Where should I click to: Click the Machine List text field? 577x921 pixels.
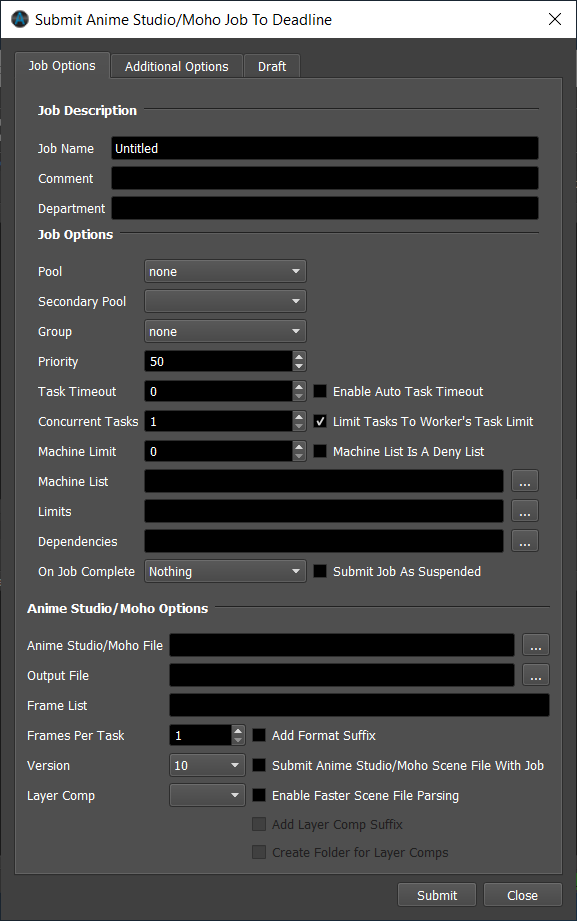click(324, 481)
